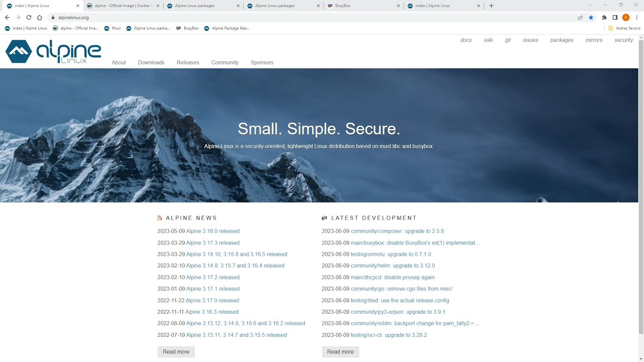Image resolution: width=644 pixels, height=362 pixels.
Task: Open the Releases menu item
Action: (188, 62)
